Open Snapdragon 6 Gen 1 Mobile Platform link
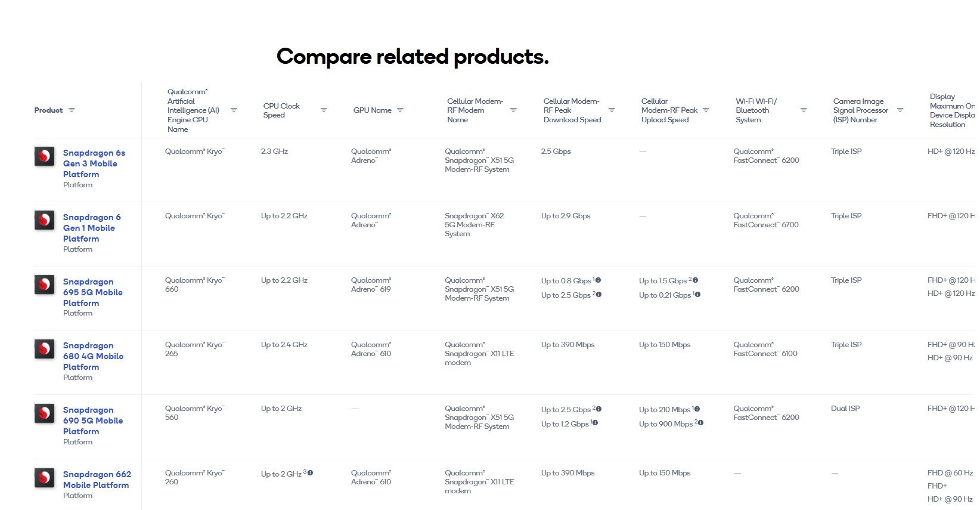Screen dimensions: 980x510 92,228
